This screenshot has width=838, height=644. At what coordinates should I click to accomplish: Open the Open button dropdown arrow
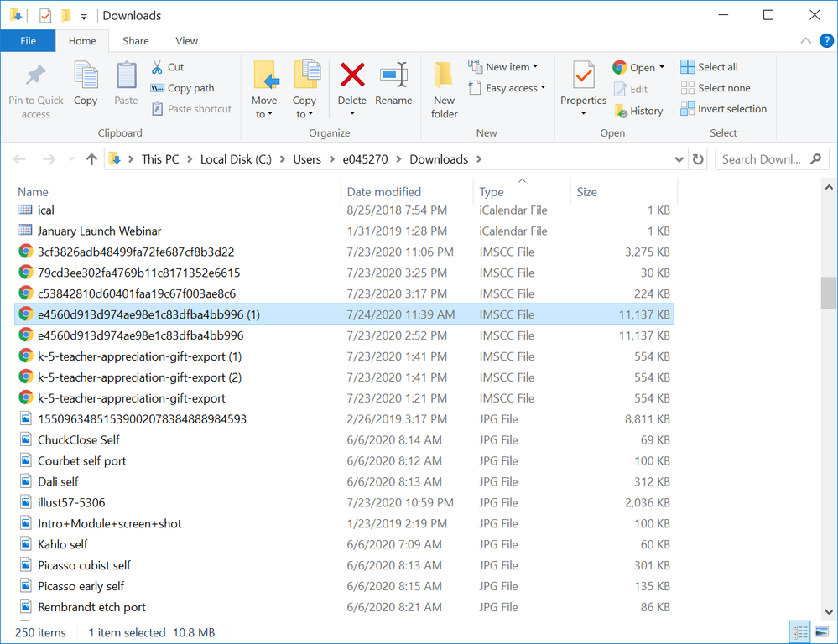point(660,66)
